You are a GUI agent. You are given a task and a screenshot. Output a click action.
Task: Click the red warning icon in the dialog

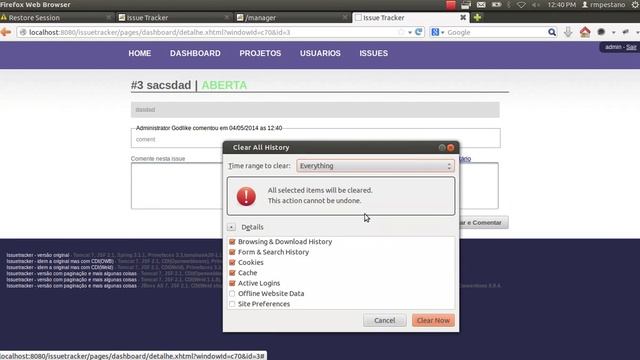click(246, 196)
